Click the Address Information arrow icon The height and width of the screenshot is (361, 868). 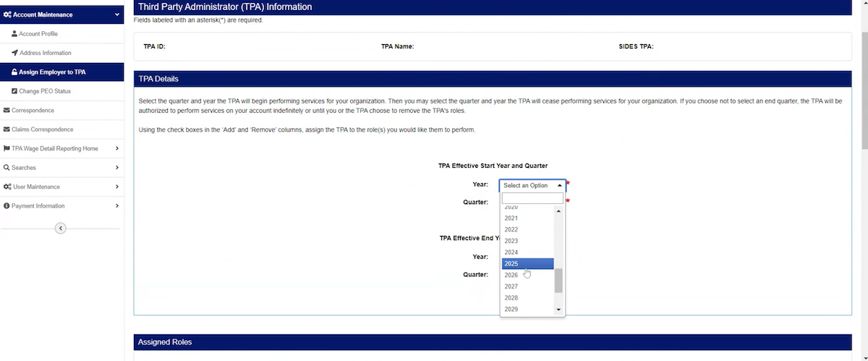point(14,53)
